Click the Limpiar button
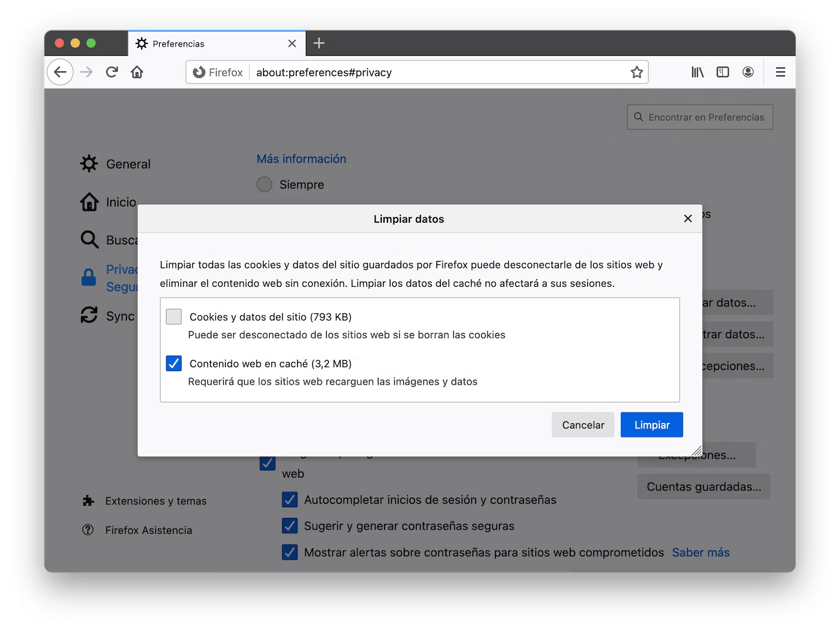Image resolution: width=840 pixels, height=631 pixels. [652, 425]
